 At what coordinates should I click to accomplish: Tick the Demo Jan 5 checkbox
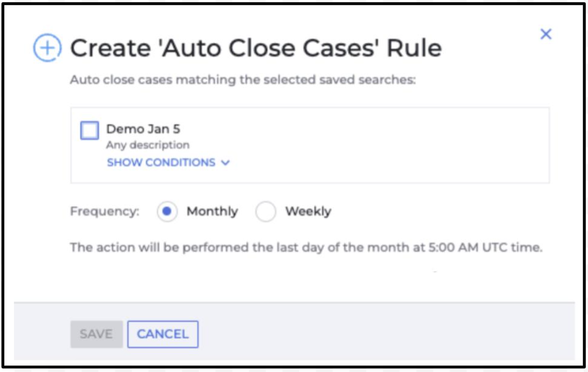point(89,131)
